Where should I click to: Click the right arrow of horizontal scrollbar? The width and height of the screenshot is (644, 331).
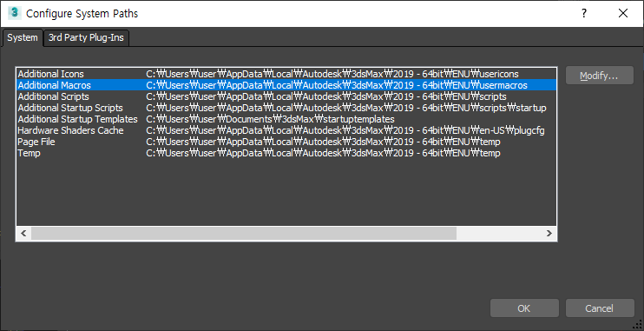[x=549, y=233]
